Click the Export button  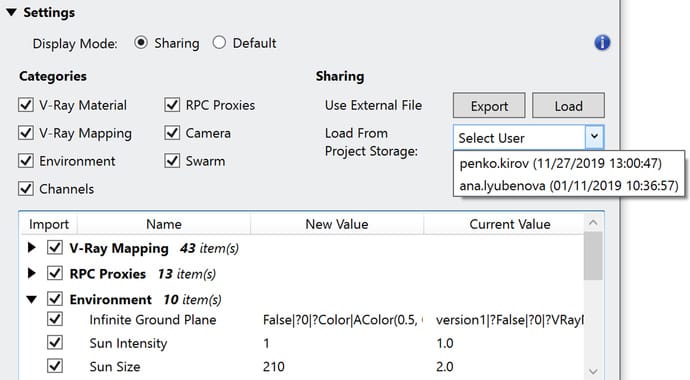point(489,106)
